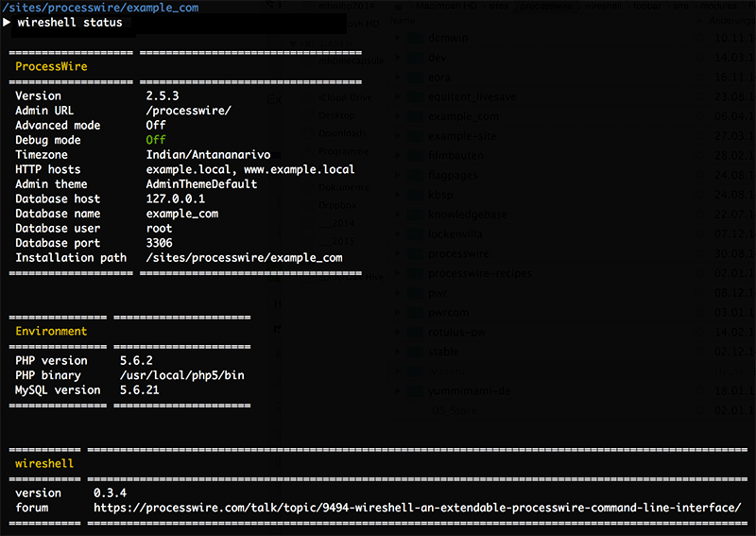
Task: Click the terminal prompt arrow before wireshell
Action: pyautogui.click(x=7, y=22)
